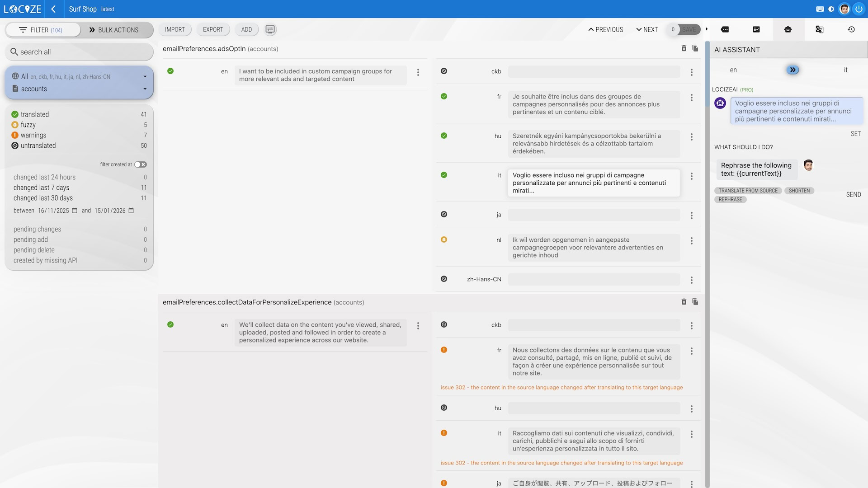Open the review tasks panel icon

pyautogui.click(x=757, y=29)
